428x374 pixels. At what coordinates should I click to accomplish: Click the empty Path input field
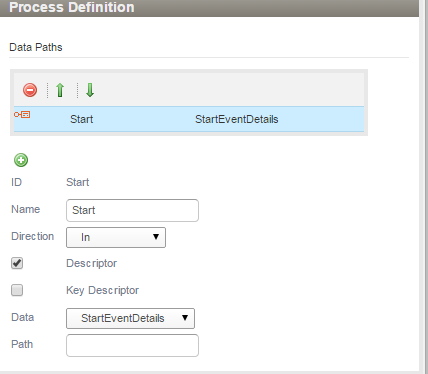[132, 346]
